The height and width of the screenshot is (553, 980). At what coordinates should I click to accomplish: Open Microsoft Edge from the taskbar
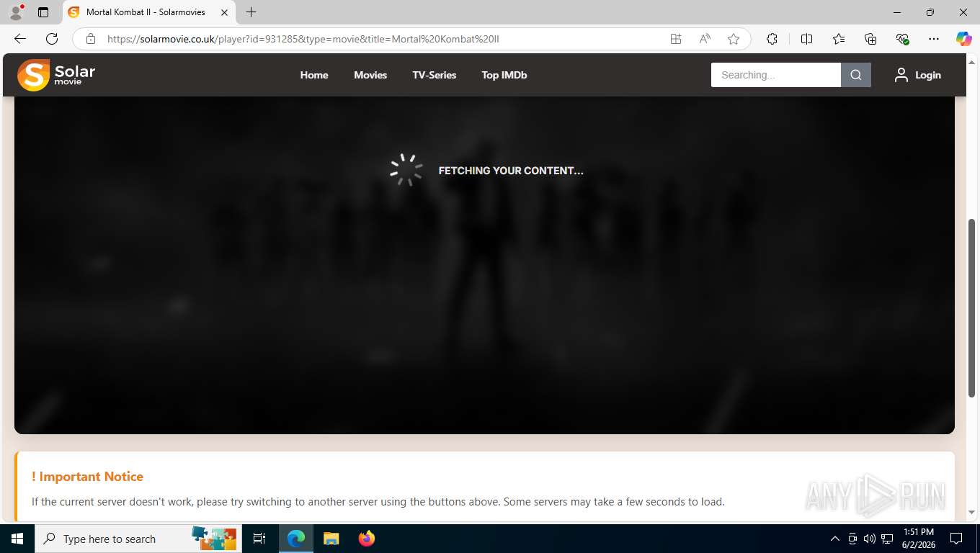[296, 539]
